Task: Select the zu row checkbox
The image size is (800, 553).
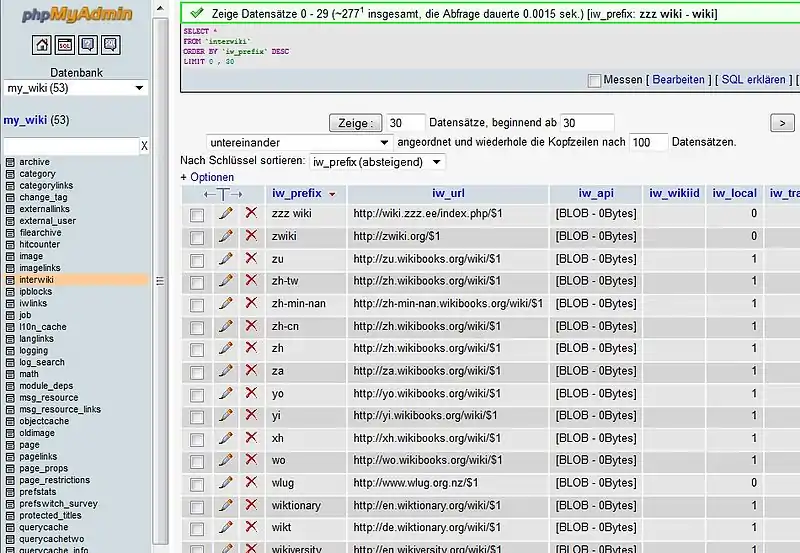Action: [x=197, y=261]
